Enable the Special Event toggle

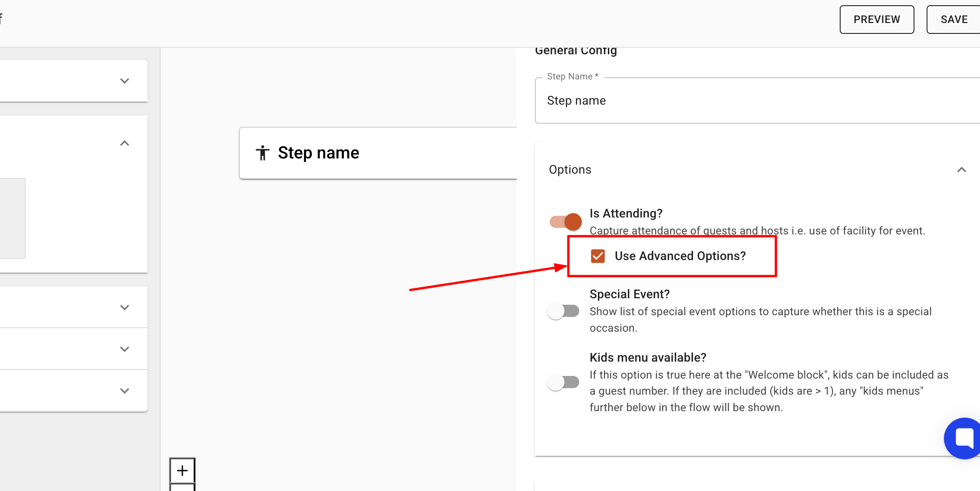click(563, 311)
